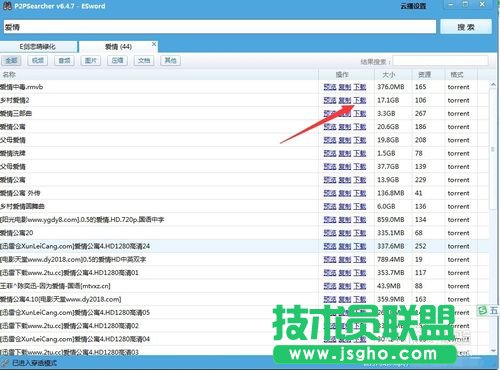Screen dimensions: 500x370
Task: Select the 爱情 (44) tab
Action: (x=118, y=47)
